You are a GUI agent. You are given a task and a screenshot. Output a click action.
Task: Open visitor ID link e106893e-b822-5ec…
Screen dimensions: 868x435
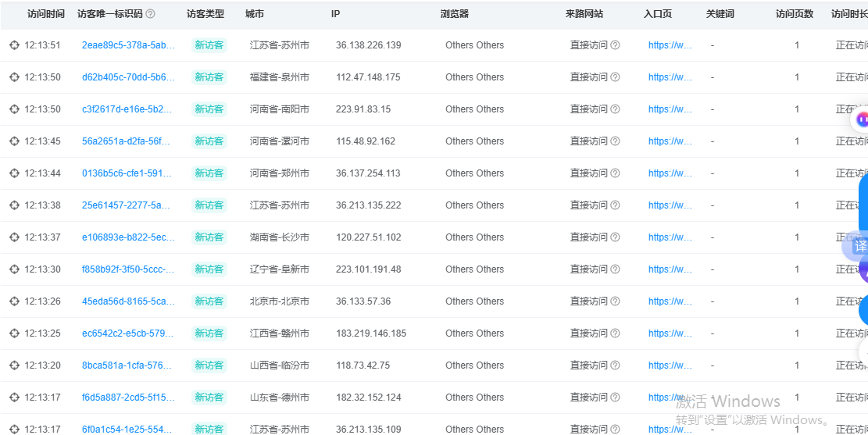click(x=128, y=237)
